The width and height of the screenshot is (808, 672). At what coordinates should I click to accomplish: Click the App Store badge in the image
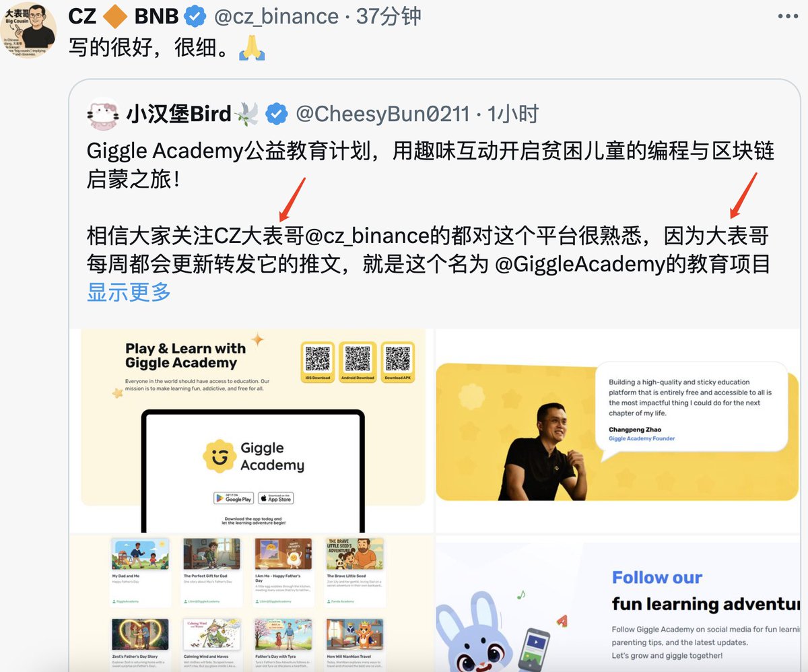[x=275, y=498]
